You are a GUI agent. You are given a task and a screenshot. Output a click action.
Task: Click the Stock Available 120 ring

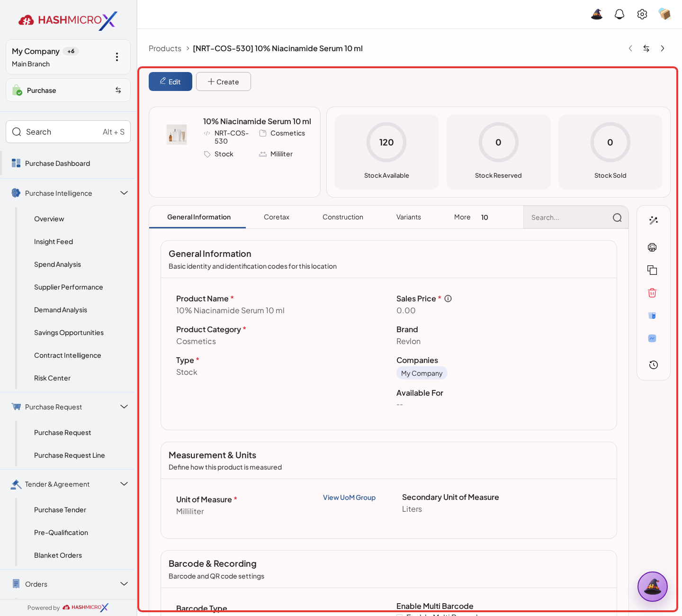point(386,142)
